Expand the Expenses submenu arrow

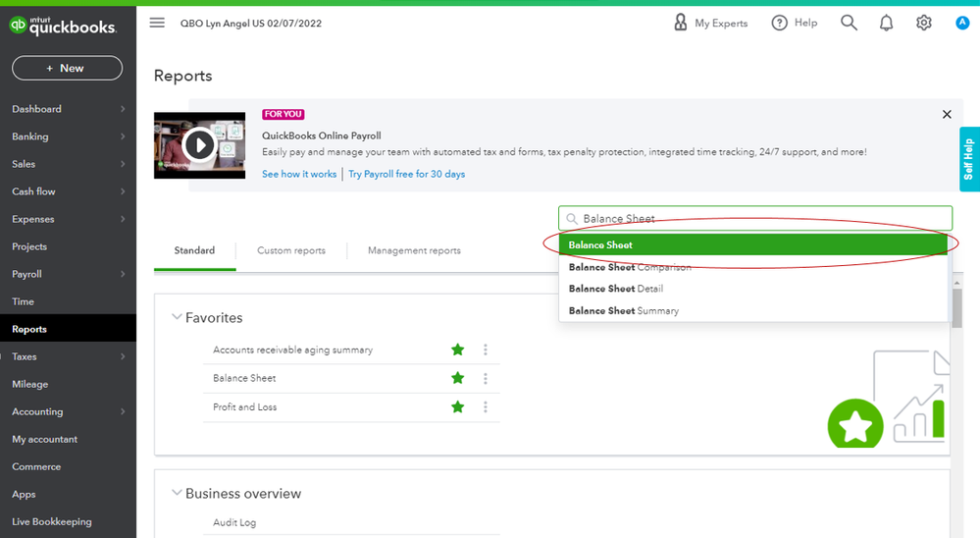(123, 219)
